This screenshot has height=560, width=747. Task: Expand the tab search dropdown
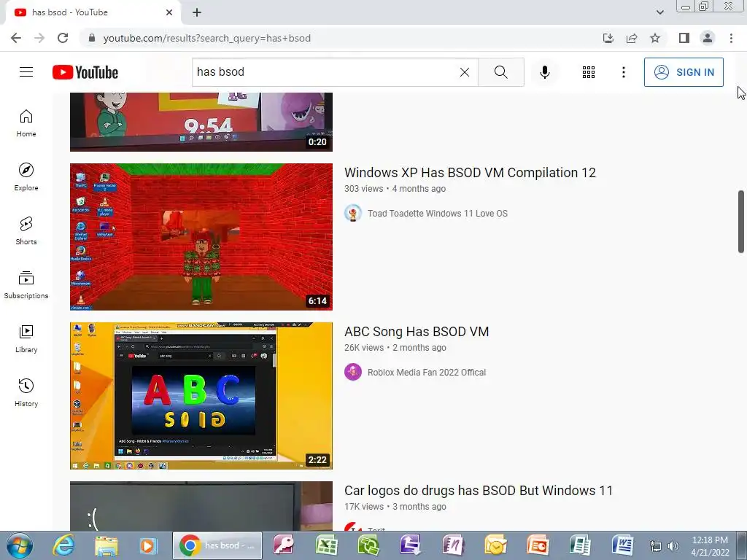coord(659,12)
